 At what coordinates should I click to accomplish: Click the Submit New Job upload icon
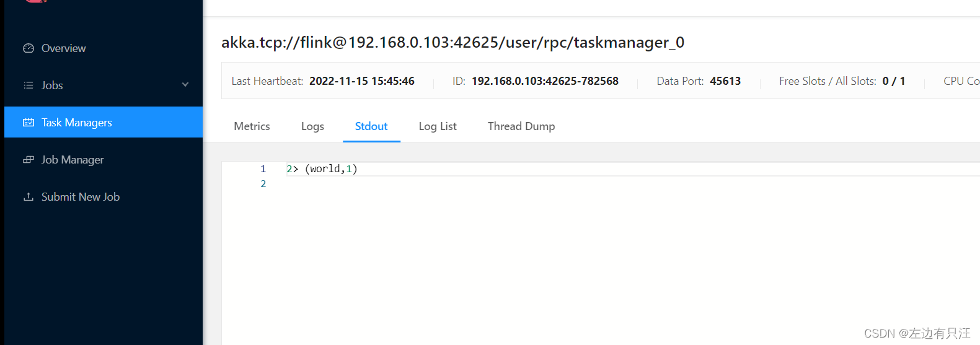pyautogui.click(x=29, y=197)
